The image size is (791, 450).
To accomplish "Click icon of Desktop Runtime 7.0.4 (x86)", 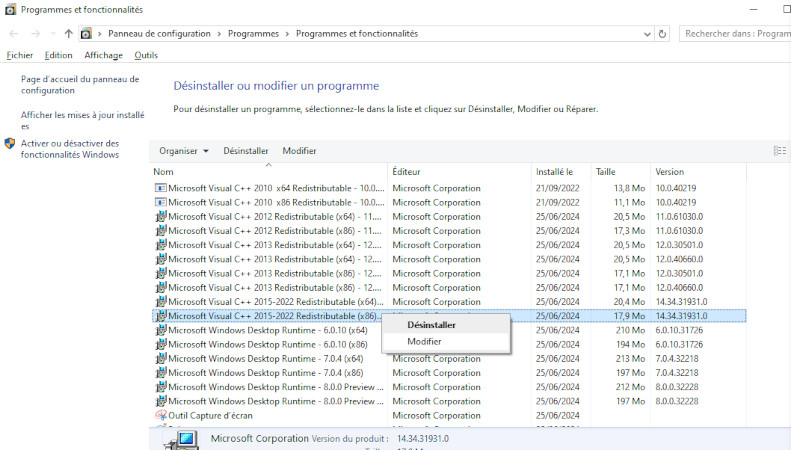I will point(160,373).
